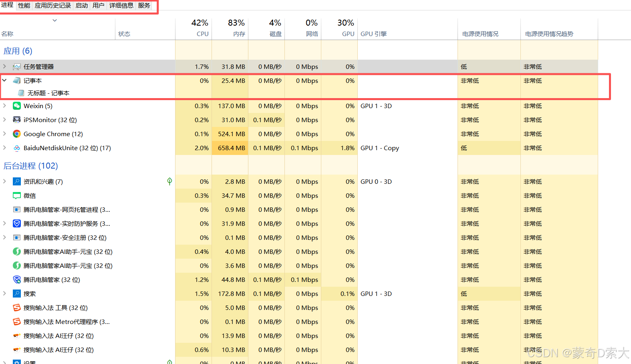Click the 后台进程 (102) group heading
This screenshot has width=631, height=364.
click(31, 166)
